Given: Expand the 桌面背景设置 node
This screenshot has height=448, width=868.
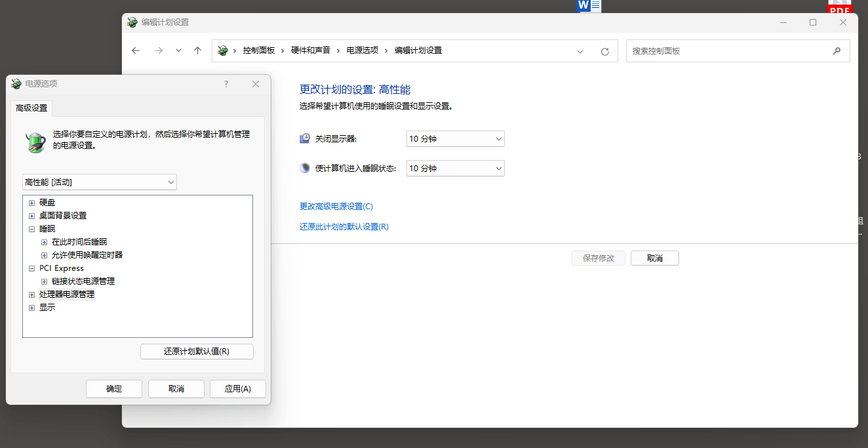Looking at the screenshot, I should click(31, 216).
